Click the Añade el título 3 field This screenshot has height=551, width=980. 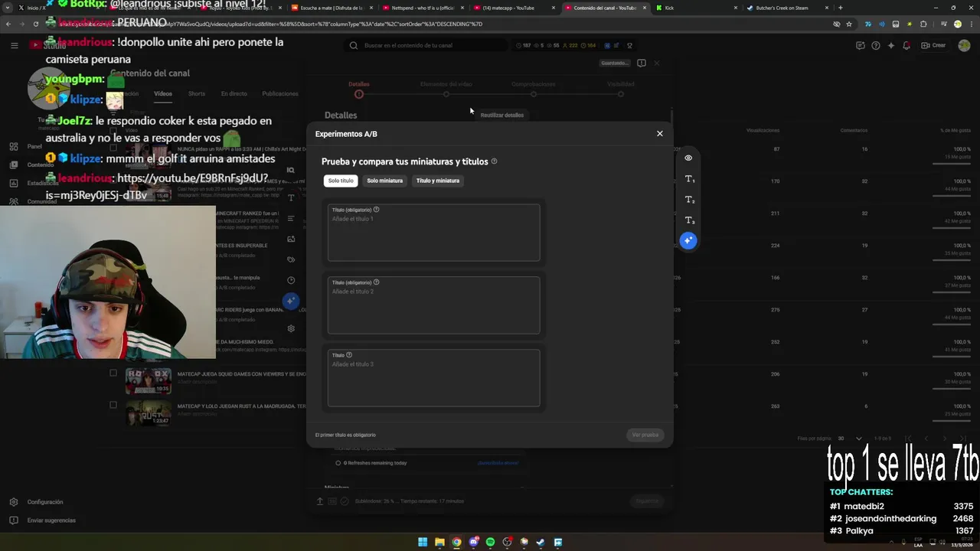pos(433,378)
